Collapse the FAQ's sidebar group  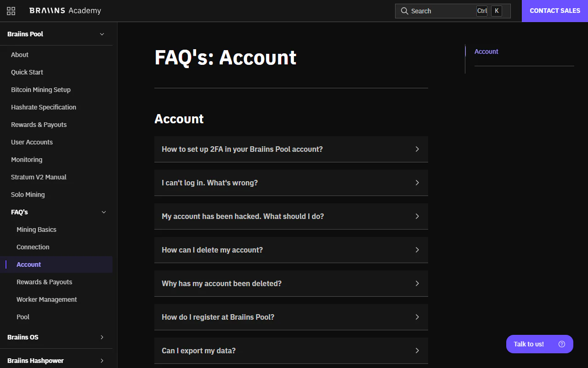pyautogui.click(x=104, y=212)
